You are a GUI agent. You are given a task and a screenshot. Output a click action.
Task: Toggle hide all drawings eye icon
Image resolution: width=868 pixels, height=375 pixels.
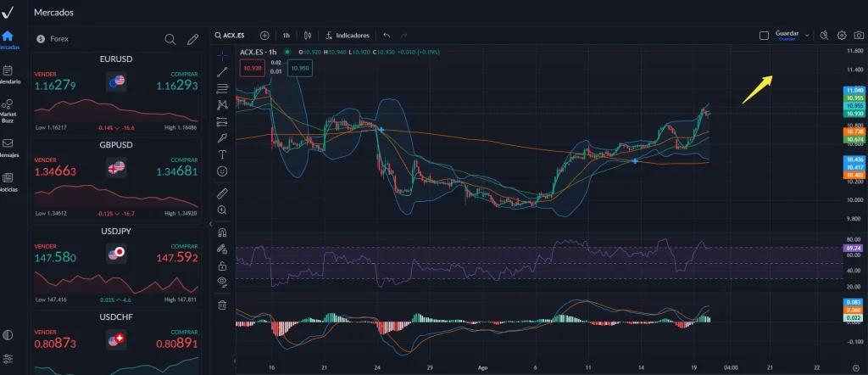coord(222,282)
